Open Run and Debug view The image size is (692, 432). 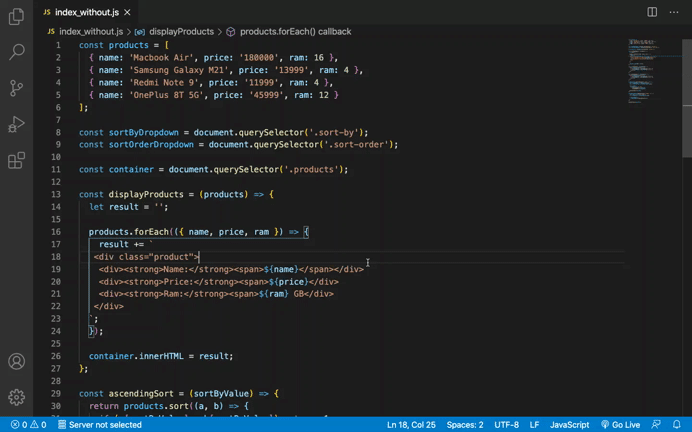(x=16, y=124)
